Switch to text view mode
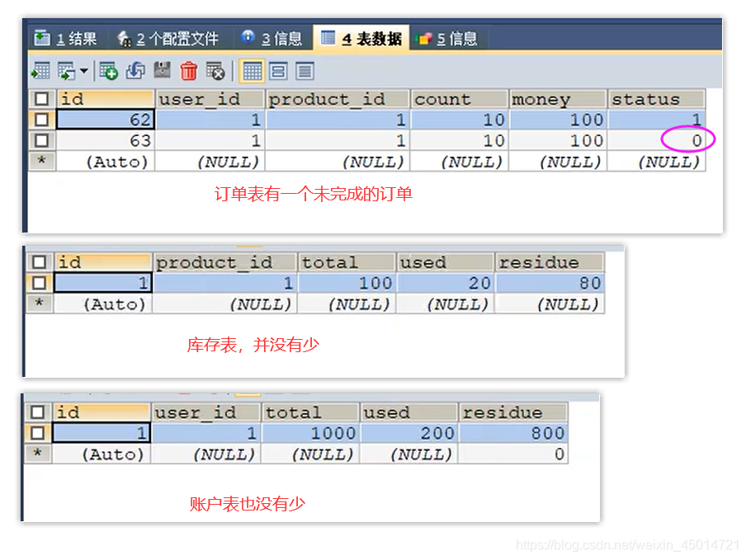Image resolution: width=746 pixels, height=560 pixels. (305, 71)
